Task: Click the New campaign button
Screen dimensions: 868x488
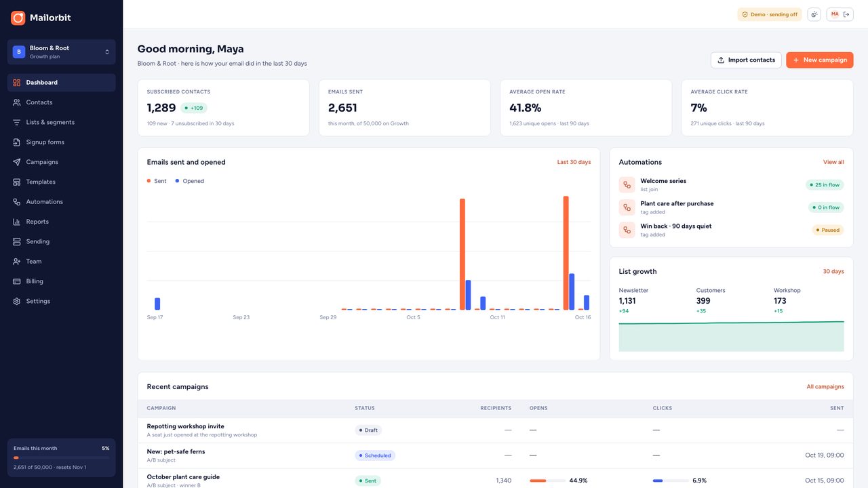Action: coord(819,60)
